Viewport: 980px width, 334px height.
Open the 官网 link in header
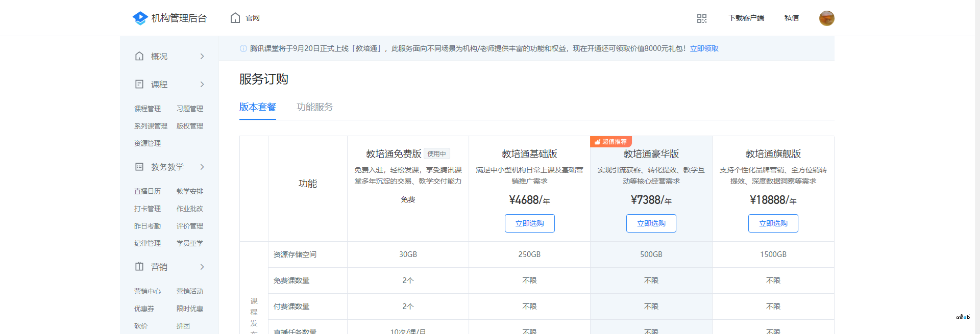(x=253, y=18)
